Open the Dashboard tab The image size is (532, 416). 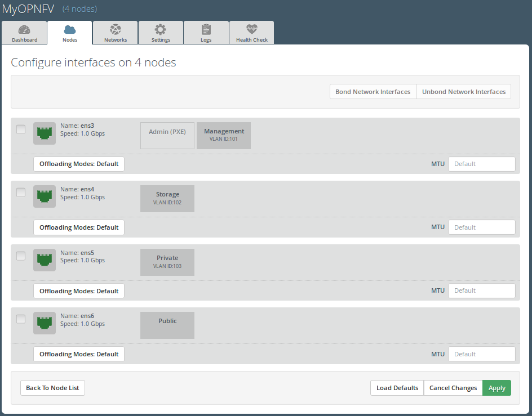click(x=24, y=33)
